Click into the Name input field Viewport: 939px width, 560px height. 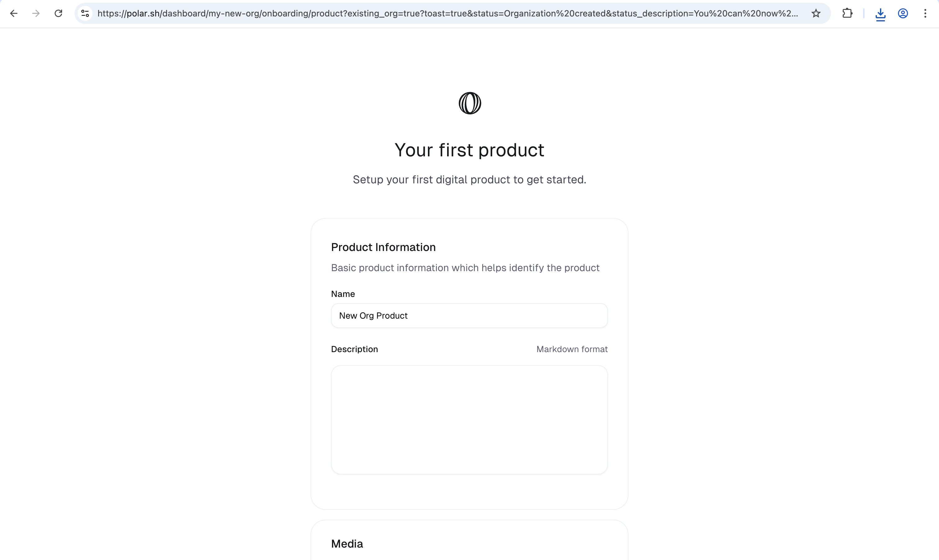click(x=469, y=316)
